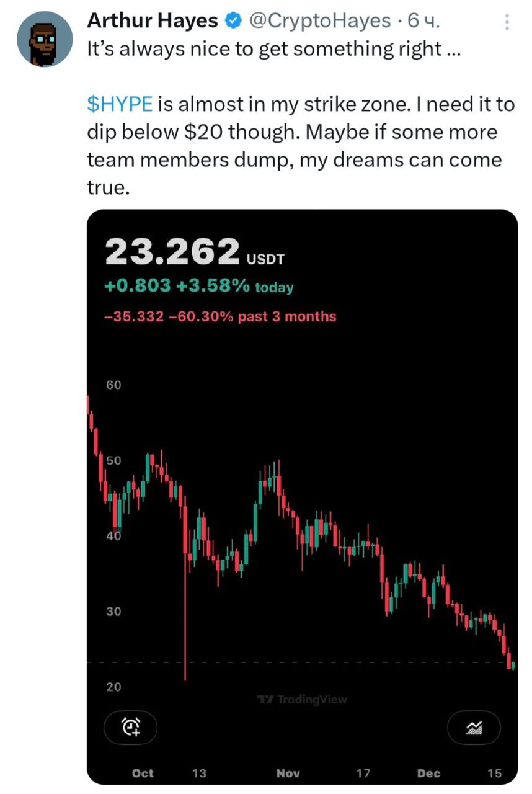Open the @CryptoHayes handle
532x794 pixels.
point(319,22)
